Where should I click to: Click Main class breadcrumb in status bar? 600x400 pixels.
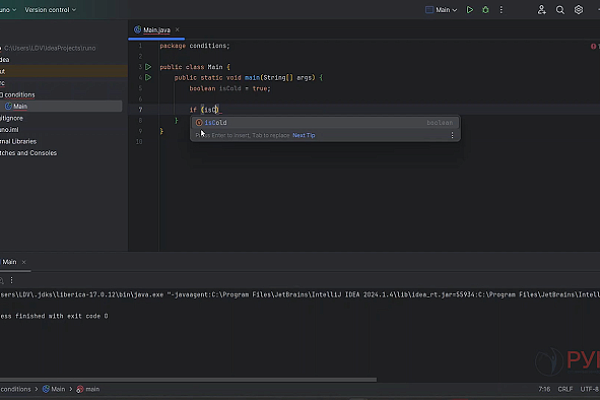click(54, 389)
